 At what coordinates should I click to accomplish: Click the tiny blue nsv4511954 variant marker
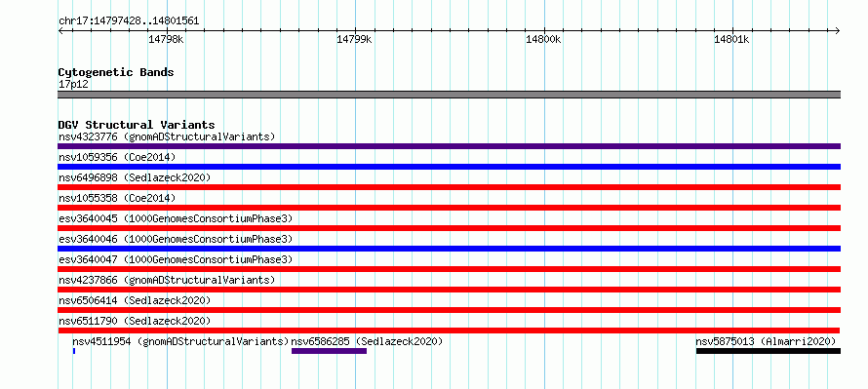click(x=73, y=351)
